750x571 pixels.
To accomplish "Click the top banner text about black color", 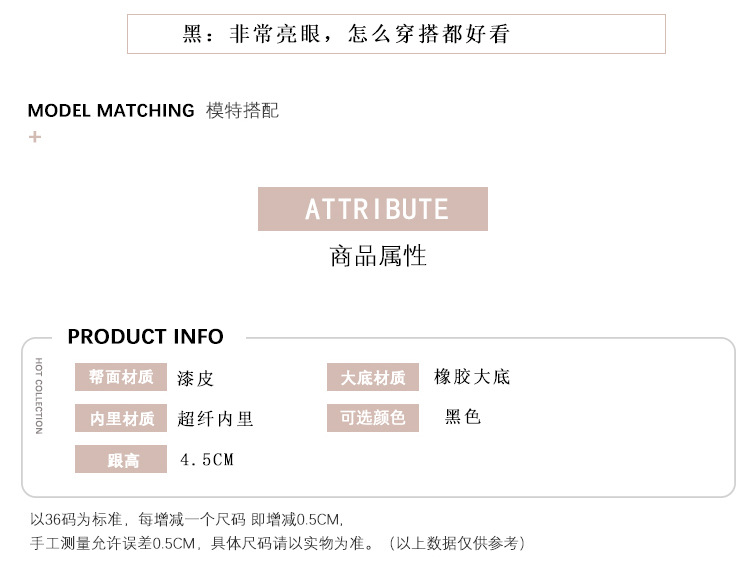I will point(346,34).
